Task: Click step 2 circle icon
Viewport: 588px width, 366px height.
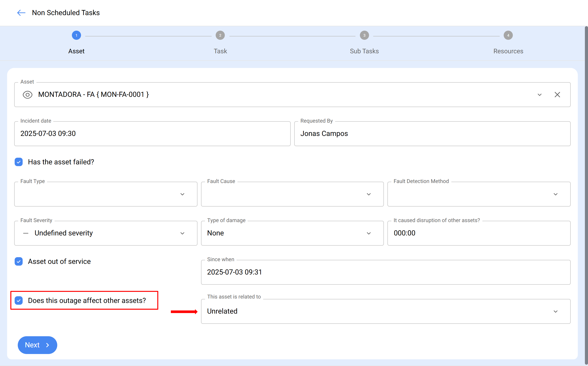Action: [220, 35]
